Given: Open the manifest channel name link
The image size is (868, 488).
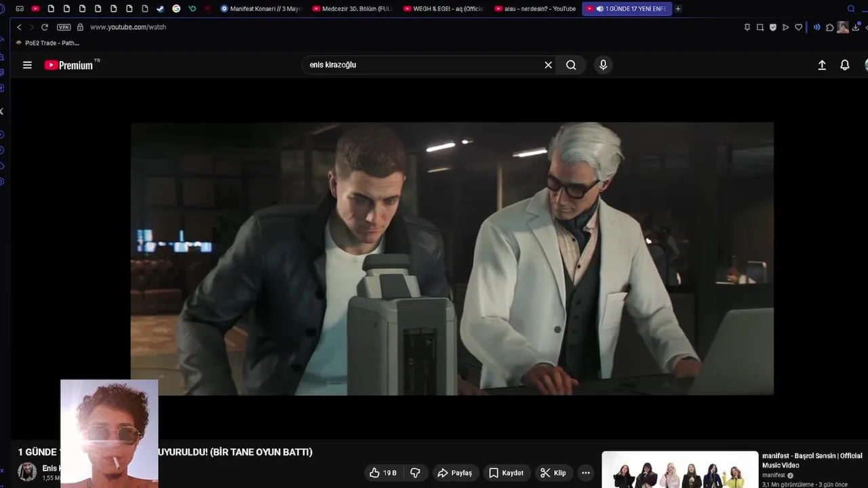Looking at the screenshot, I should [774, 476].
